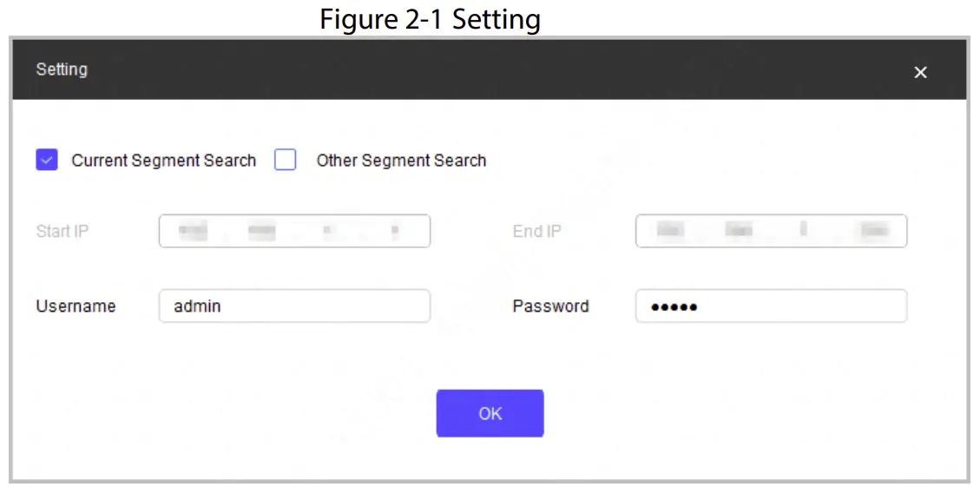Screen dimensions: 980x487
Task: Click the second octet of Start IP
Action: [260, 232]
